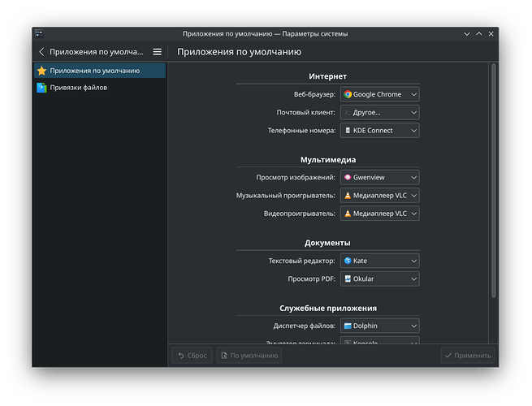Click the Google Chrome icon in the browser combo box
The image size is (532, 406).
(x=348, y=94)
